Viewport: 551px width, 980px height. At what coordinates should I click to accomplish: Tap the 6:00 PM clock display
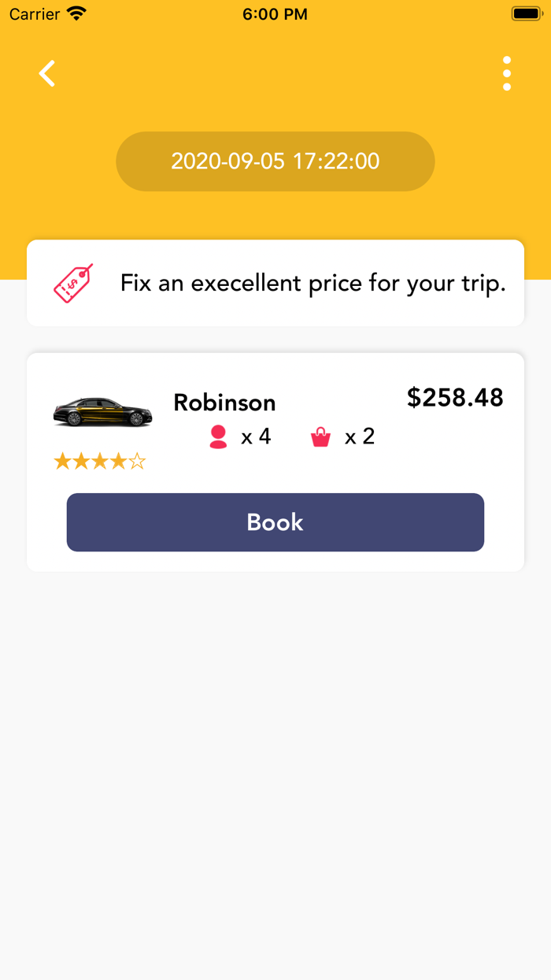pos(275,13)
